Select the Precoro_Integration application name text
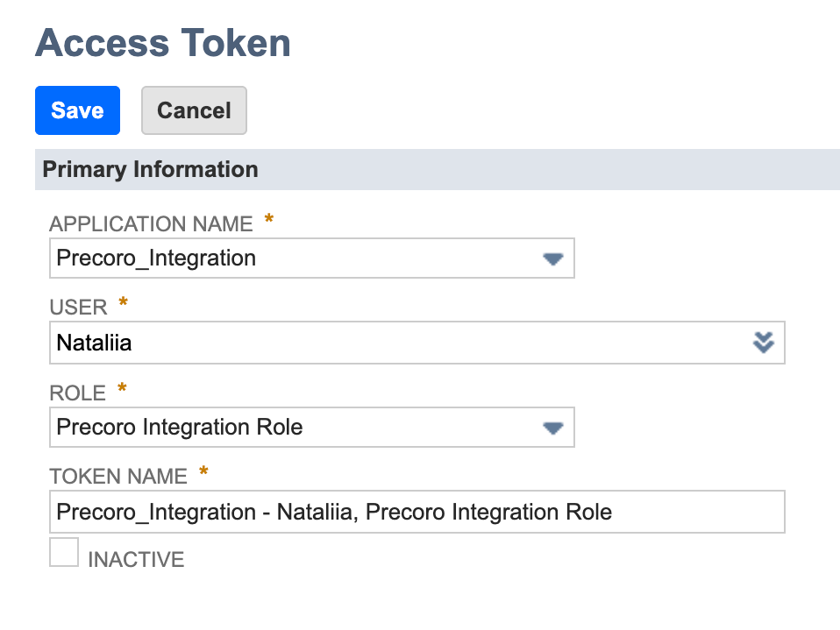840x630 pixels. (x=156, y=258)
